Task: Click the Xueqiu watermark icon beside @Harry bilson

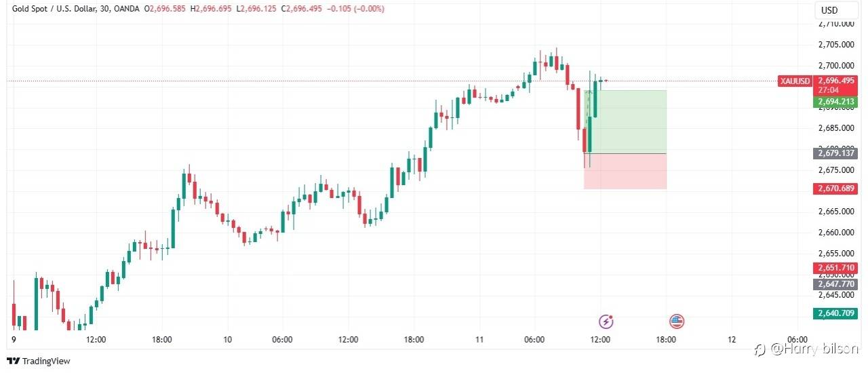Action: point(759,349)
